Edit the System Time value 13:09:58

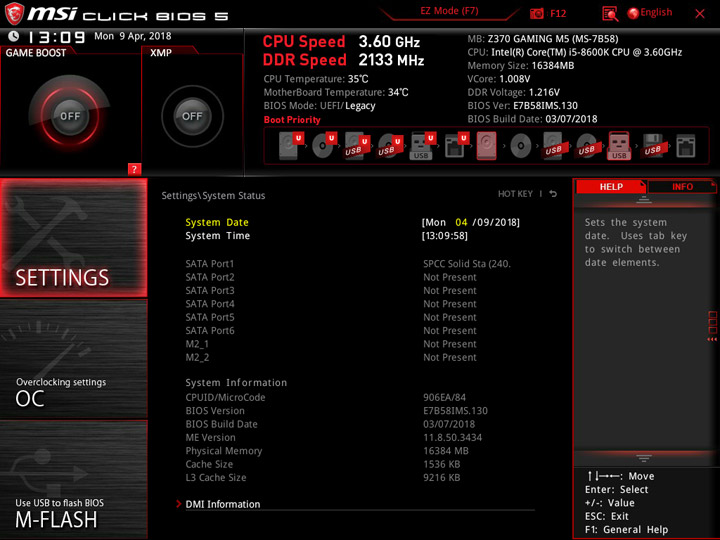point(444,236)
